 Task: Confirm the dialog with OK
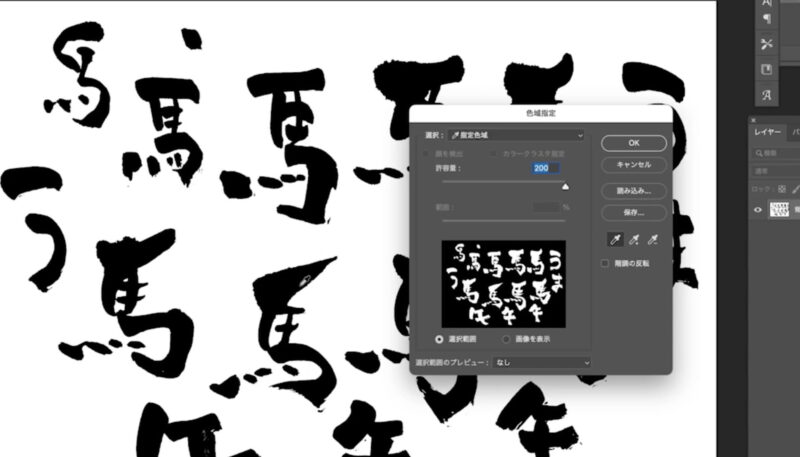(x=634, y=143)
